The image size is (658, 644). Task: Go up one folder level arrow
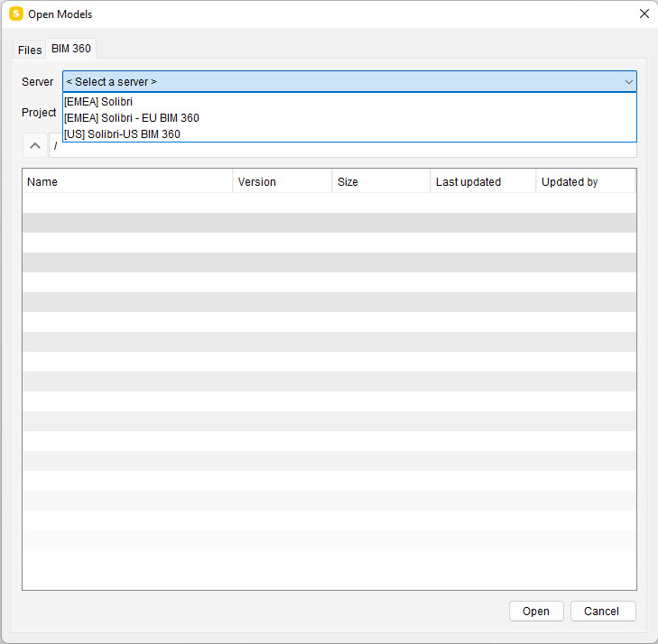[35, 145]
